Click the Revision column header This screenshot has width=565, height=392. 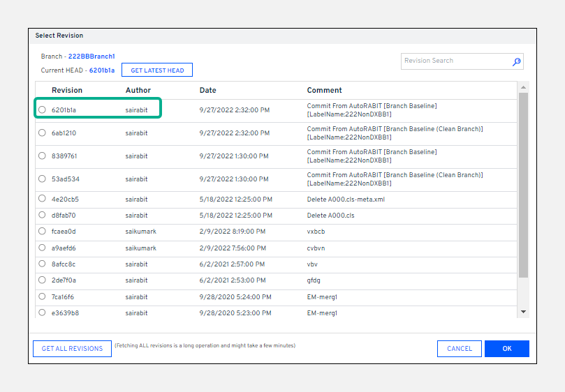coord(67,91)
